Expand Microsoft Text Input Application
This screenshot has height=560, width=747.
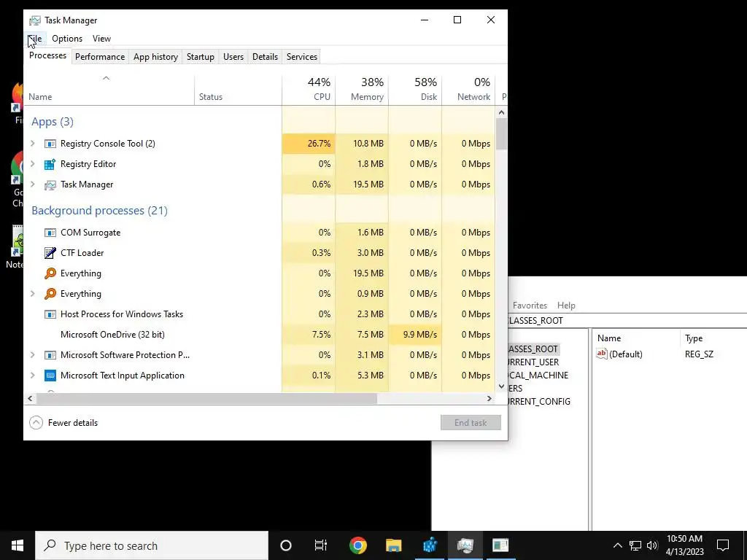(x=33, y=376)
